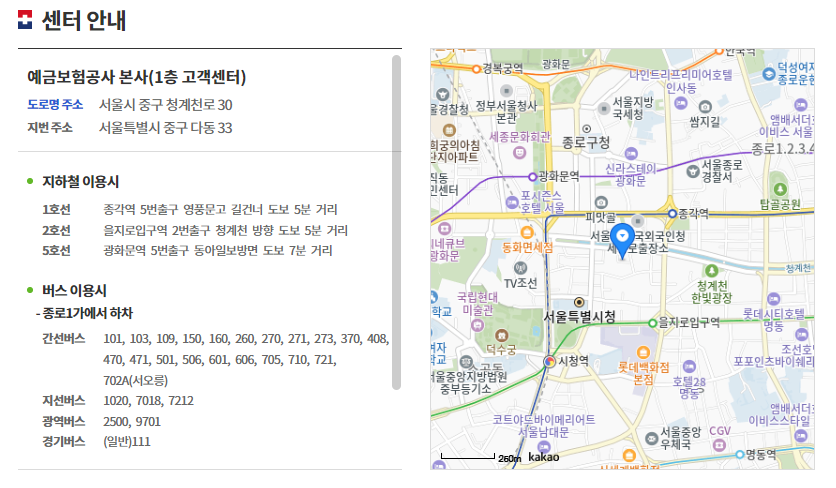Open the kakao logo link on the map
This screenshot has width=836, height=488.
pos(543,457)
